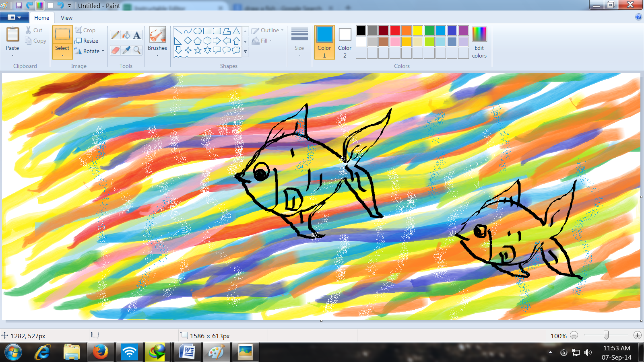
Task: Activate the Magnifier tool
Action: pos(137,50)
